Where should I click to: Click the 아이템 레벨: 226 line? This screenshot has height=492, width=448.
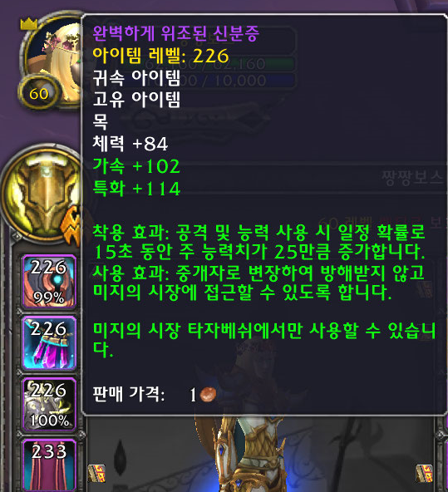coord(160,56)
